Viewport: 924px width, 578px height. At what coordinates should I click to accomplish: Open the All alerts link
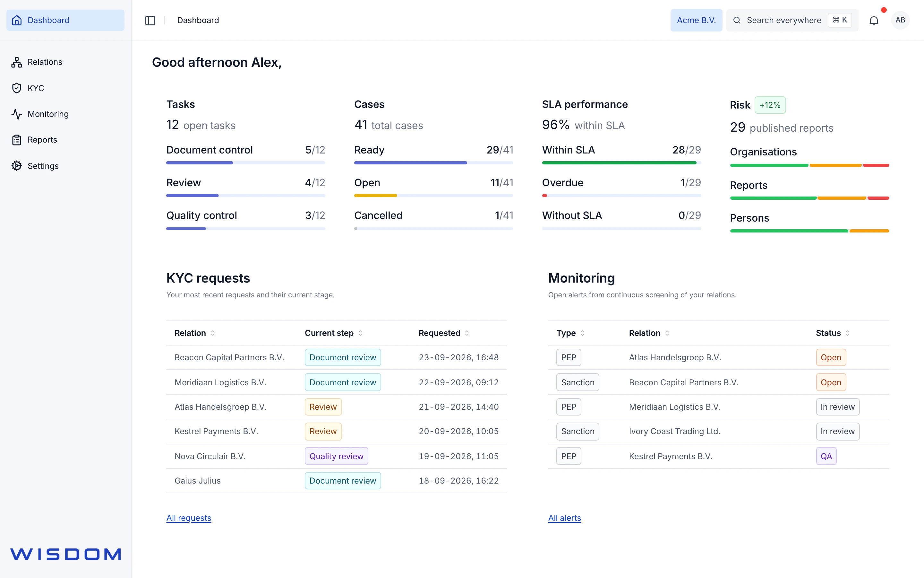coord(564,518)
